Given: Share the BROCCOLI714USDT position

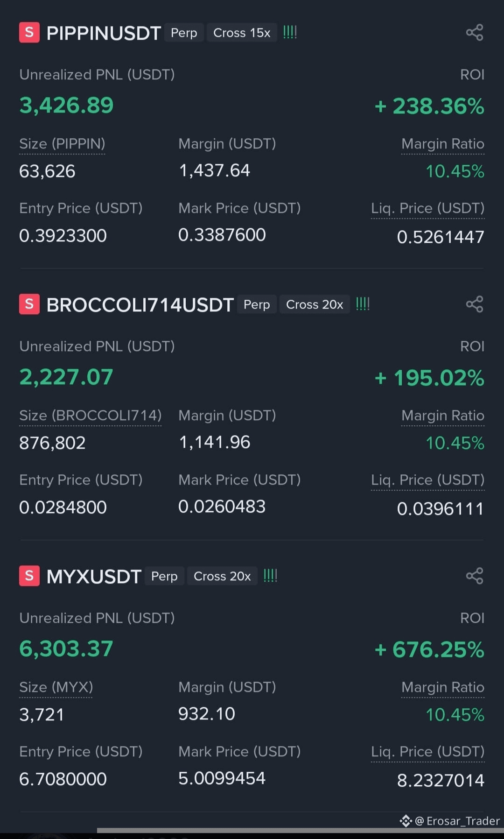Looking at the screenshot, I should coord(474,304).
